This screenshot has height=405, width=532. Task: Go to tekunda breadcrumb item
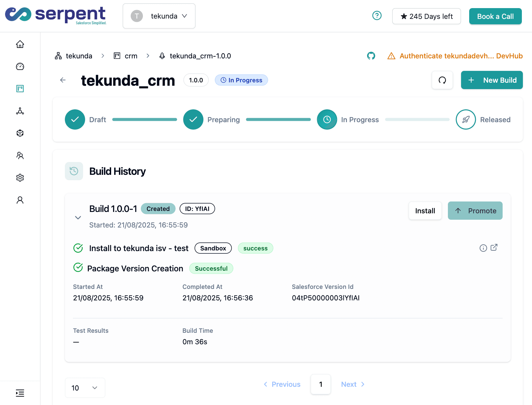74,56
